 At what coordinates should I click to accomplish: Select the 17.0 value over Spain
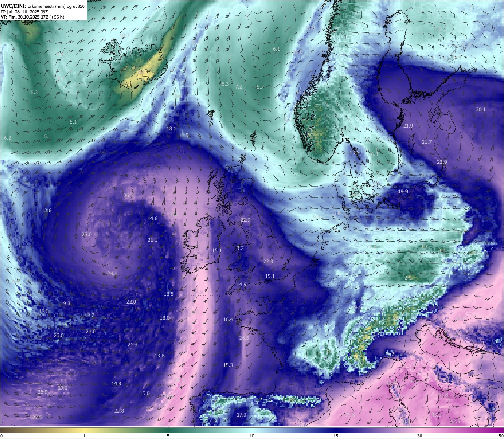click(241, 415)
